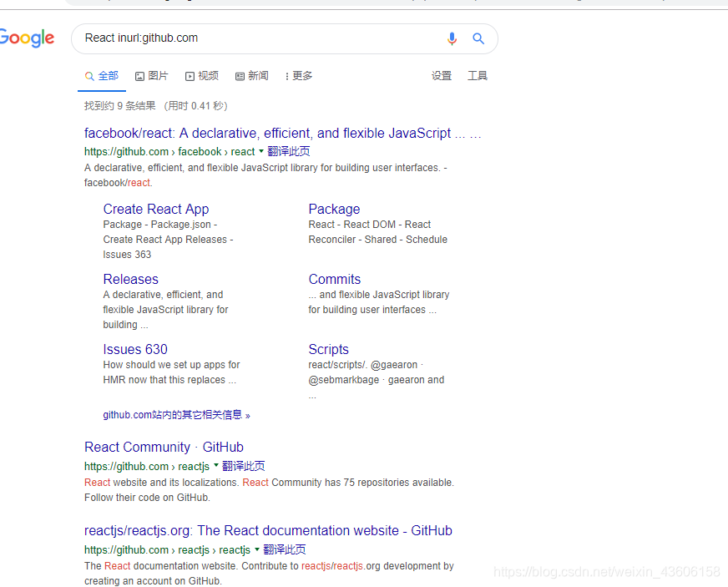The image size is (728, 587).
Task: Translate reactjs.org result via 翻译此页
Action: [x=284, y=549]
